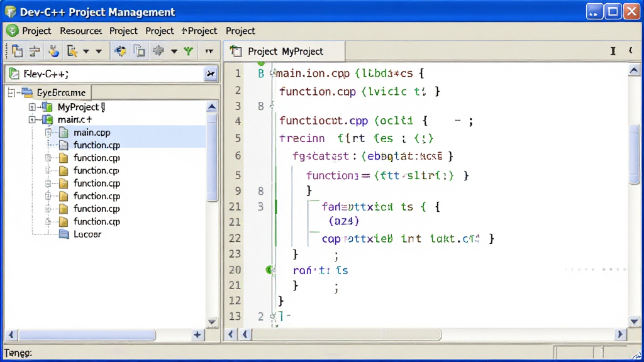
Task: Open the Project menu beside the green logo
Action: pyautogui.click(x=36, y=31)
